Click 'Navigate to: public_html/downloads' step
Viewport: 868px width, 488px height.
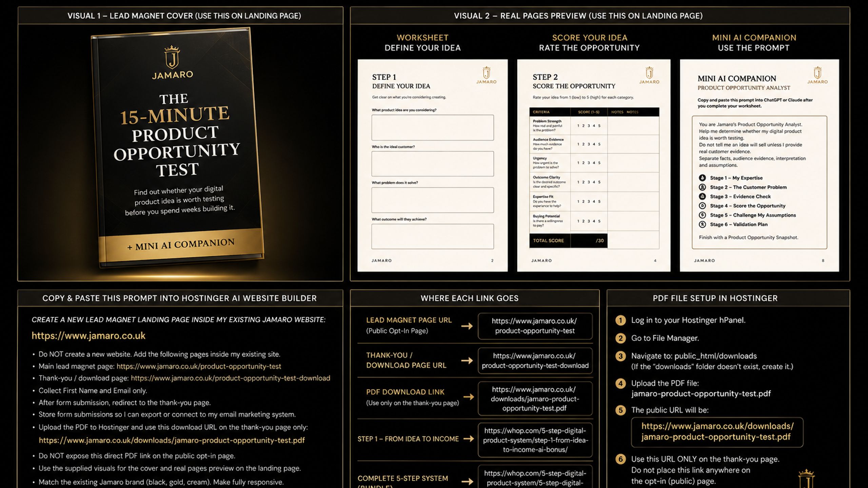(694, 356)
